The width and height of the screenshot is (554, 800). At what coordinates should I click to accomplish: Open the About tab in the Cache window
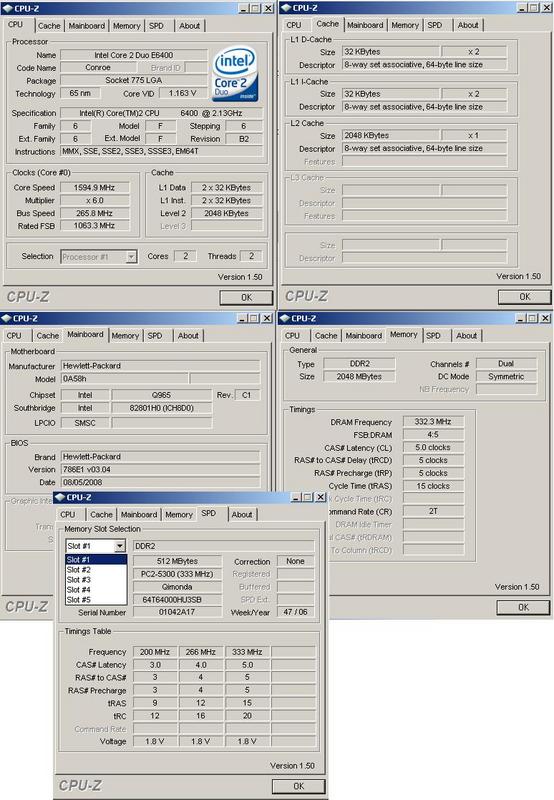(x=468, y=25)
